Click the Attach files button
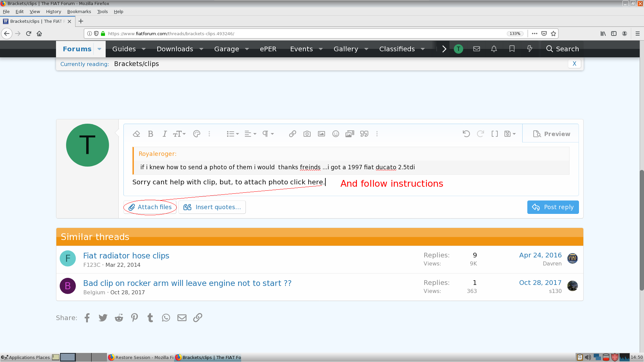Viewport: 644px width, 362px height. [150, 207]
